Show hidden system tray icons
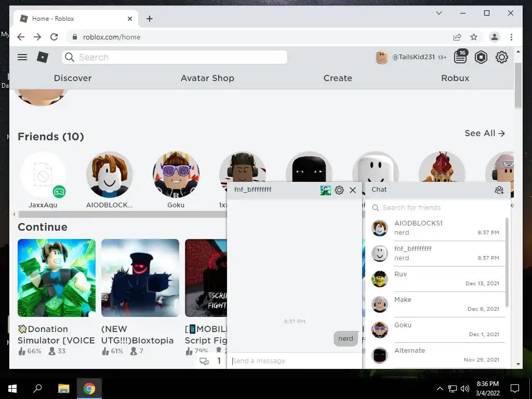This screenshot has width=532, height=399. coord(440,389)
